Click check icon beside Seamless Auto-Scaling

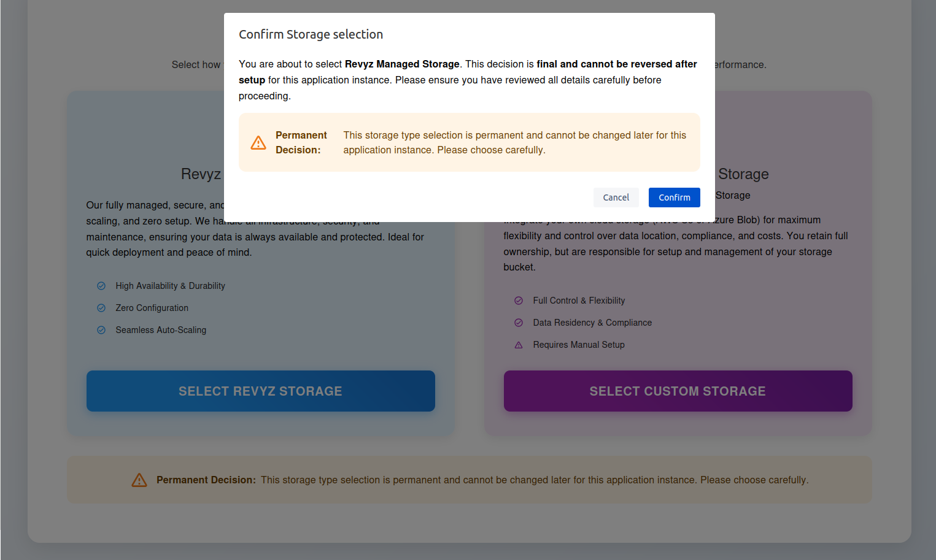101,330
